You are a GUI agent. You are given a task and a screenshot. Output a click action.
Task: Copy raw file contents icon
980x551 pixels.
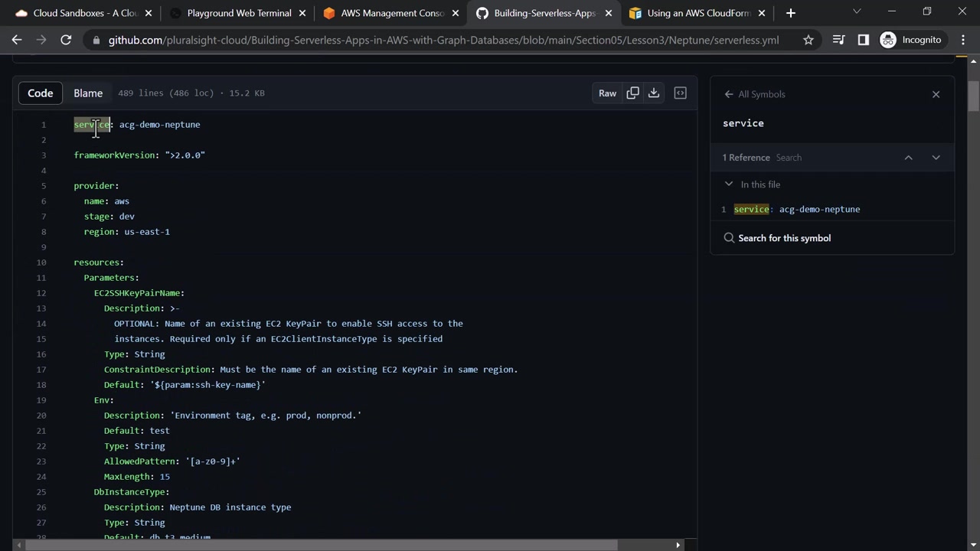point(632,93)
